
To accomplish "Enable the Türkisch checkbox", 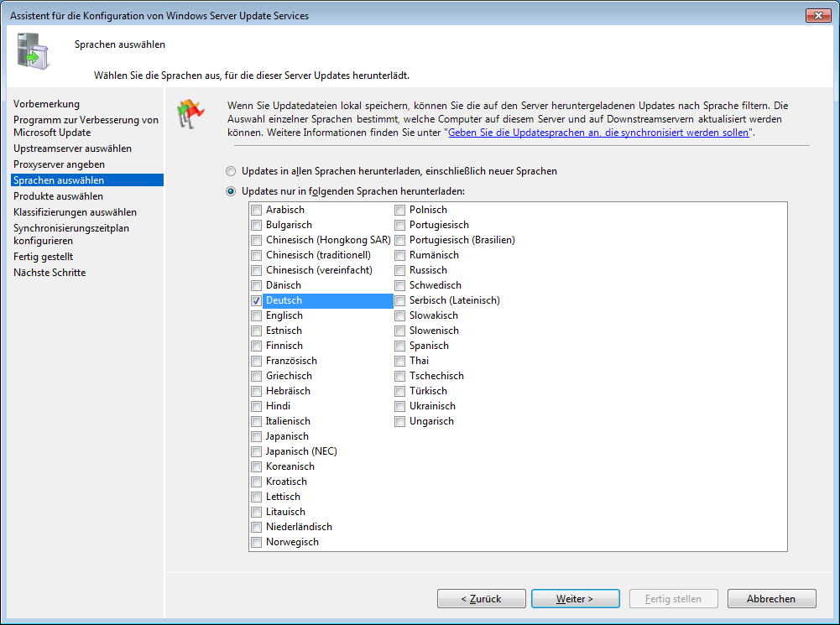I will (x=399, y=391).
